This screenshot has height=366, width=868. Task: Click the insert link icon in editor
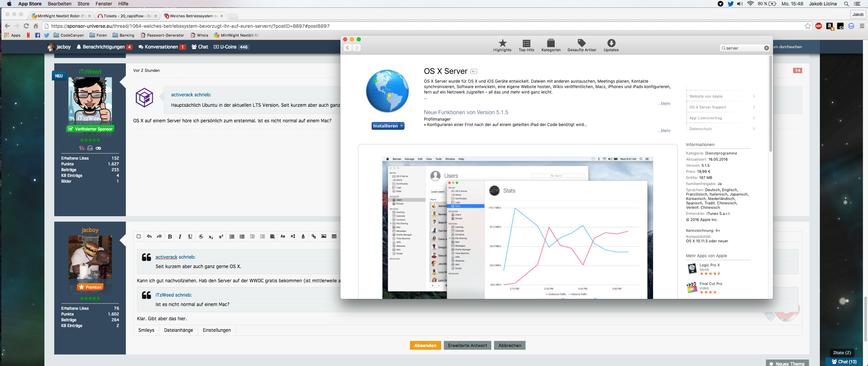click(314, 237)
